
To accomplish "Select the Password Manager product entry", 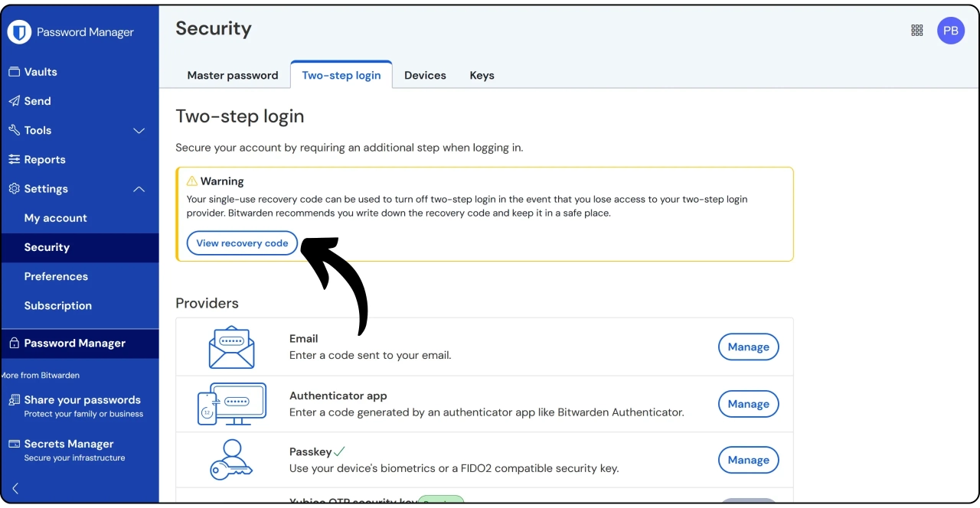I will click(80, 344).
